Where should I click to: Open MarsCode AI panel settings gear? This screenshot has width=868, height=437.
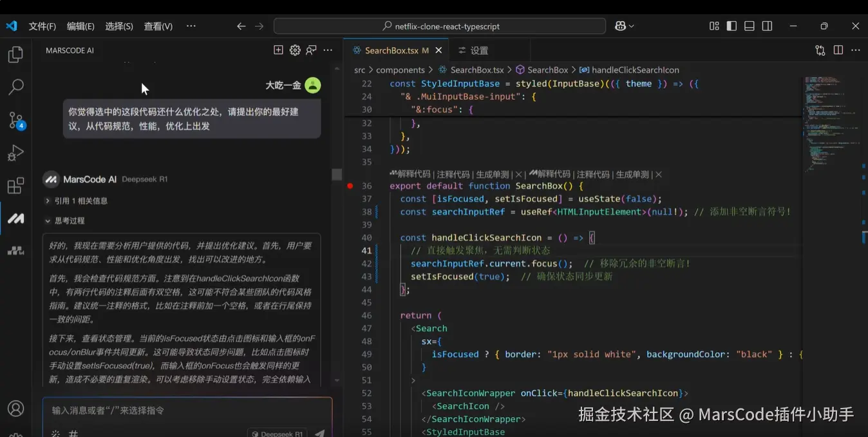click(x=295, y=50)
